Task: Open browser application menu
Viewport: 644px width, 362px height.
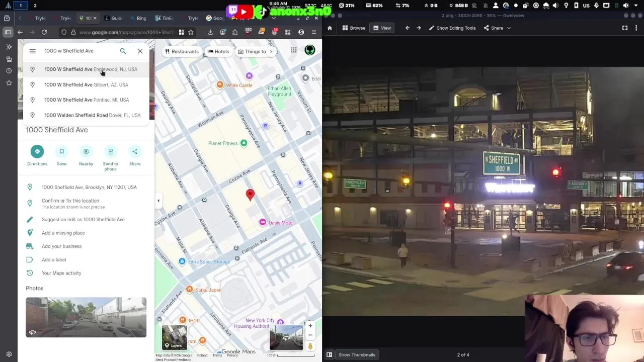Action: 313,32
